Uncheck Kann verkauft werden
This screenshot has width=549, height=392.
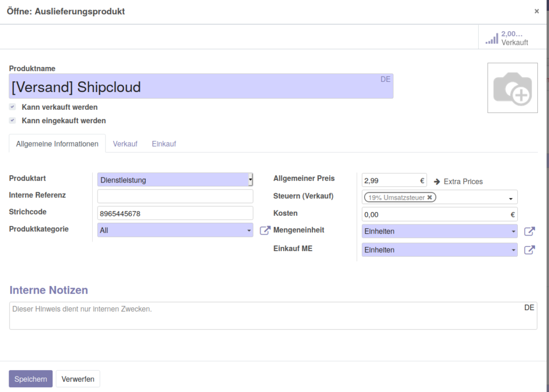pyautogui.click(x=12, y=107)
